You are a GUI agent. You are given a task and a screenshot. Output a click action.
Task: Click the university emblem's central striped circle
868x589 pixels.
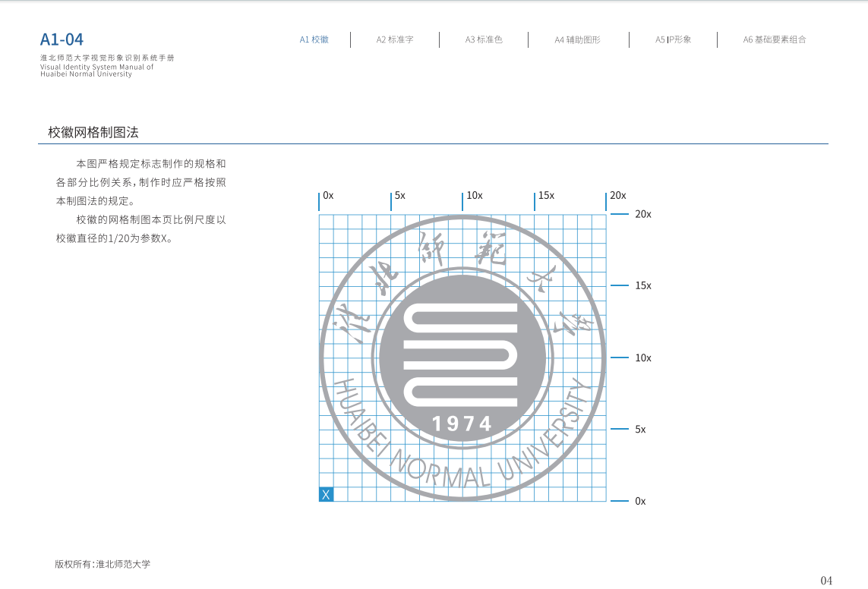pyautogui.click(x=462, y=357)
